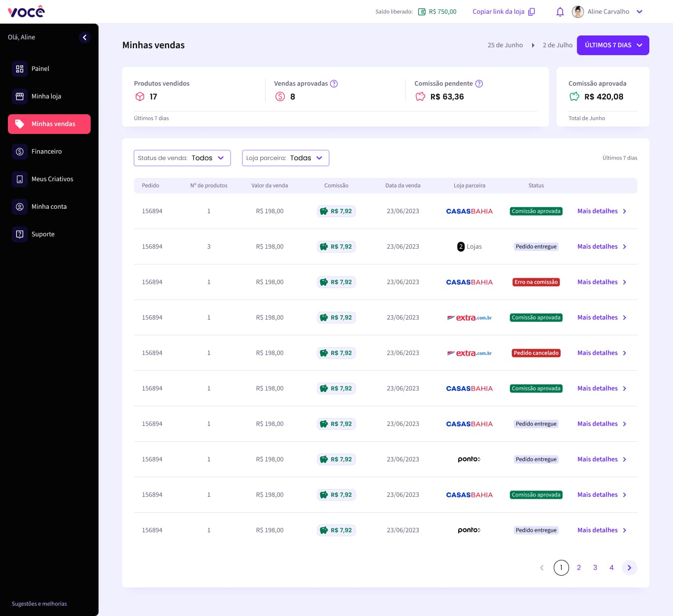
Task: Expand the user account menu chevron
Action: (x=639, y=12)
